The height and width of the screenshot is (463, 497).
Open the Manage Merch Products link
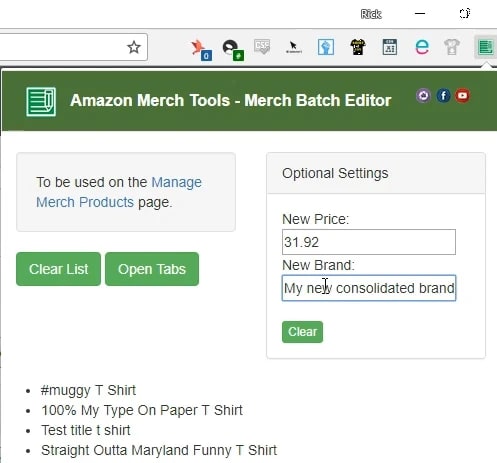point(119,192)
